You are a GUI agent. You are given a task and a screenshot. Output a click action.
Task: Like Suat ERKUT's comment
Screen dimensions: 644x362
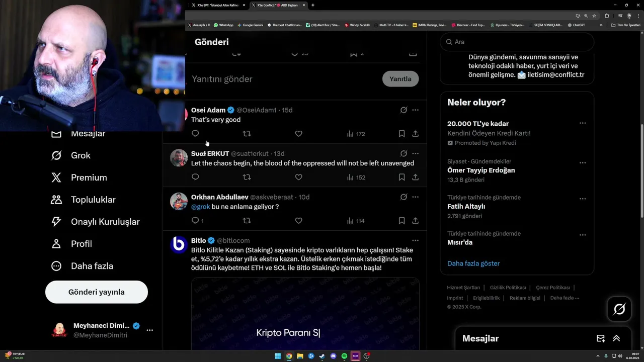tap(298, 177)
